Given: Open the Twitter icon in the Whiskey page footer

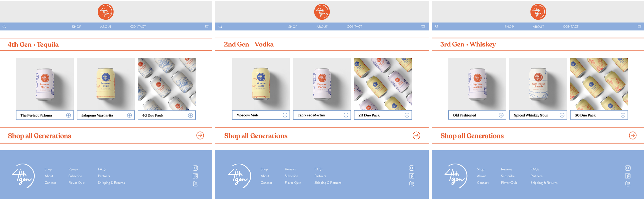Looking at the screenshot, I should (628, 184).
